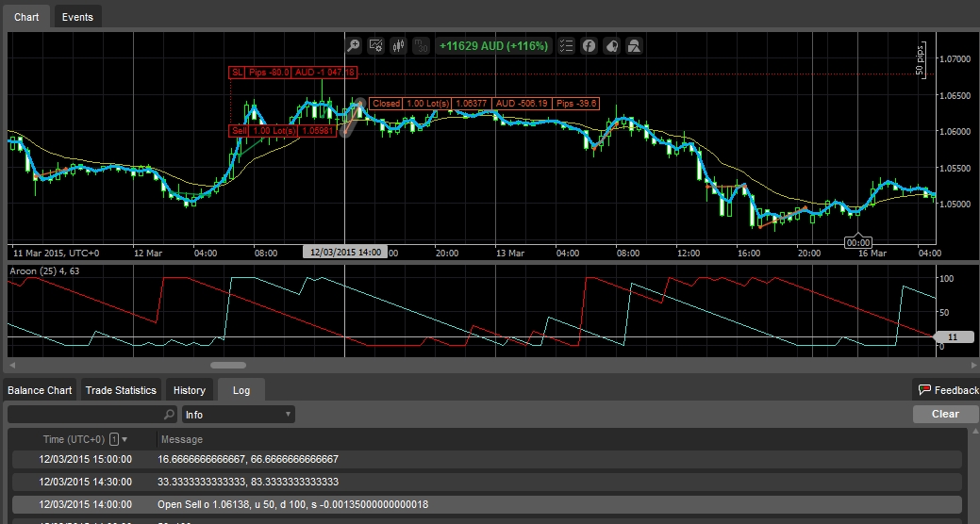Open indicators menu with f icon
The height and width of the screenshot is (524, 980).
click(589, 45)
